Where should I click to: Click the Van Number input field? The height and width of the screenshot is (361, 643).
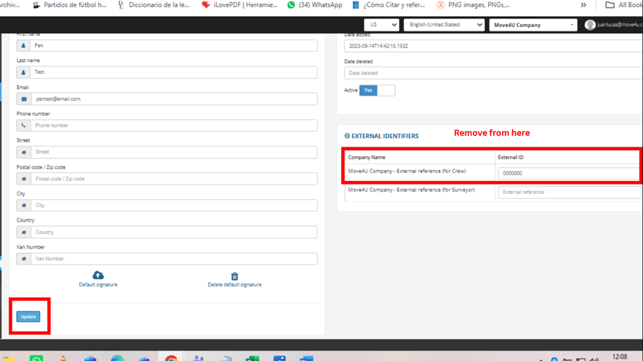[x=174, y=259]
